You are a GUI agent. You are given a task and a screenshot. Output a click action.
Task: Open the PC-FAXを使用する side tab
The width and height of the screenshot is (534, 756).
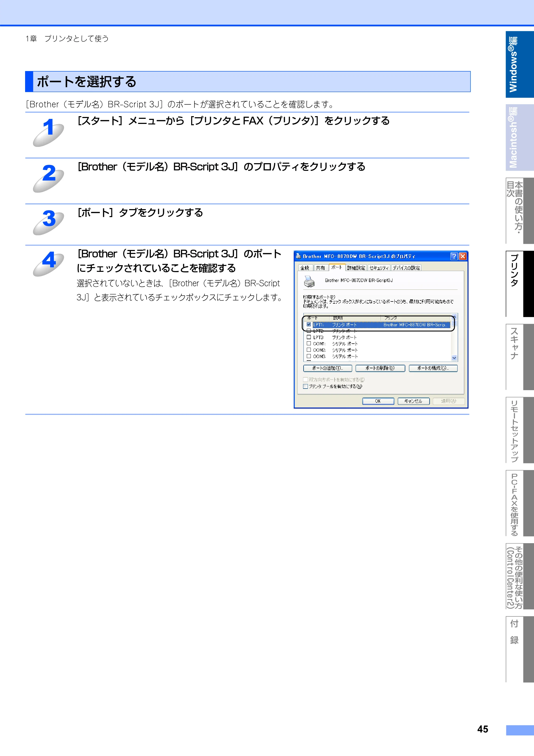[520, 503]
